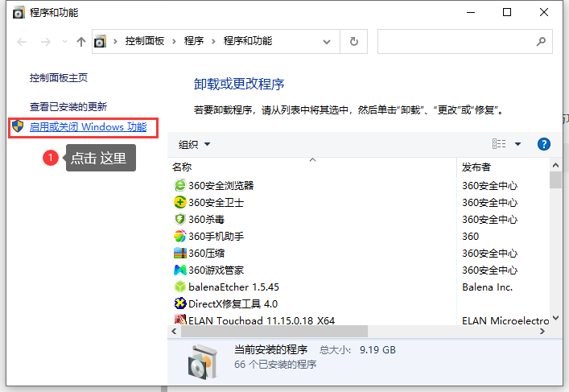
Task: Click 程序和功能 breadcrumb segment
Action: [248, 41]
